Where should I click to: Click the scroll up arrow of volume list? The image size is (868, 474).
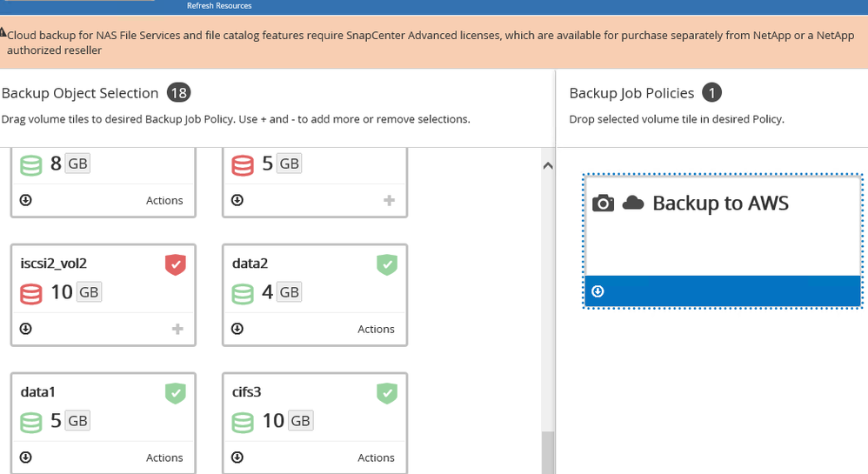tap(547, 165)
